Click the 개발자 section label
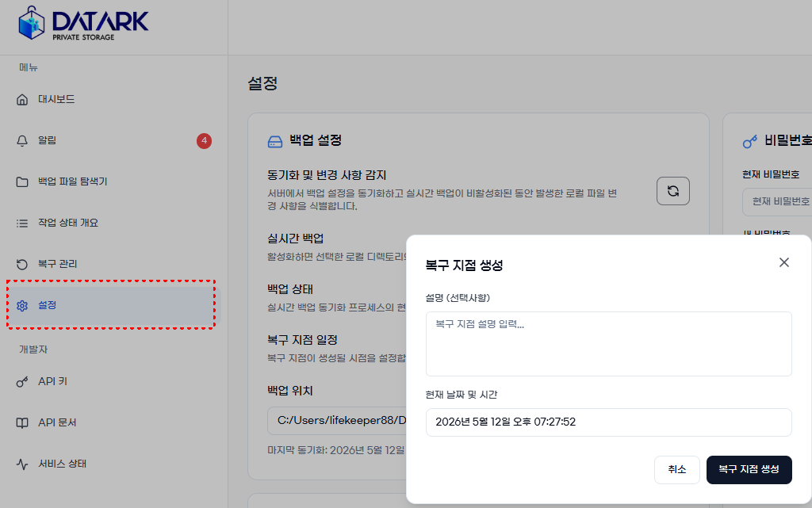 (33, 349)
